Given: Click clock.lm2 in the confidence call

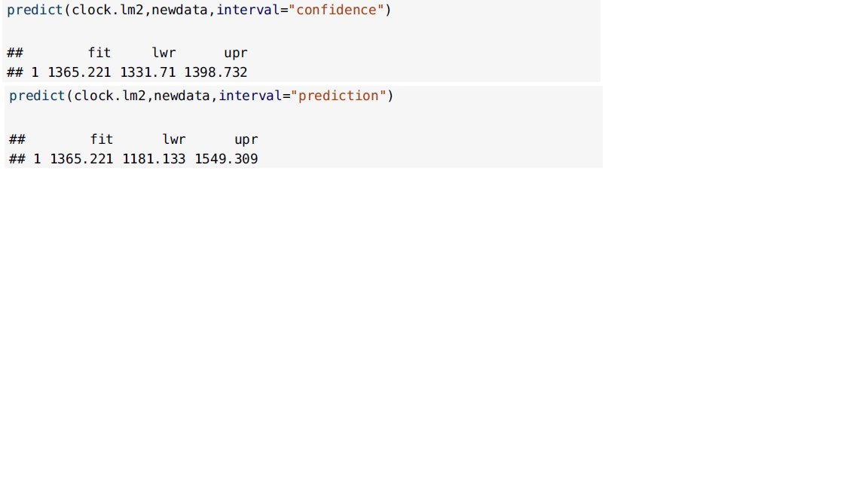Looking at the screenshot, I should 108,10.
